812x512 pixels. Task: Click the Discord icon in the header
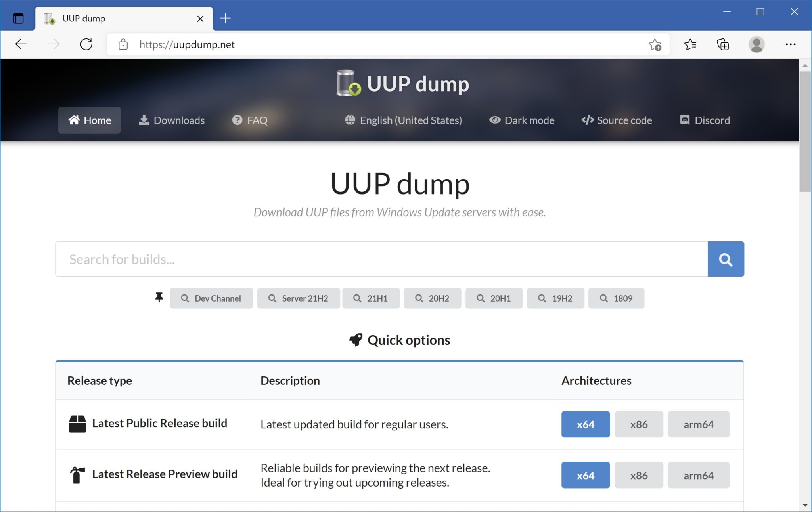pyautogui.click(x=685, y=120)
